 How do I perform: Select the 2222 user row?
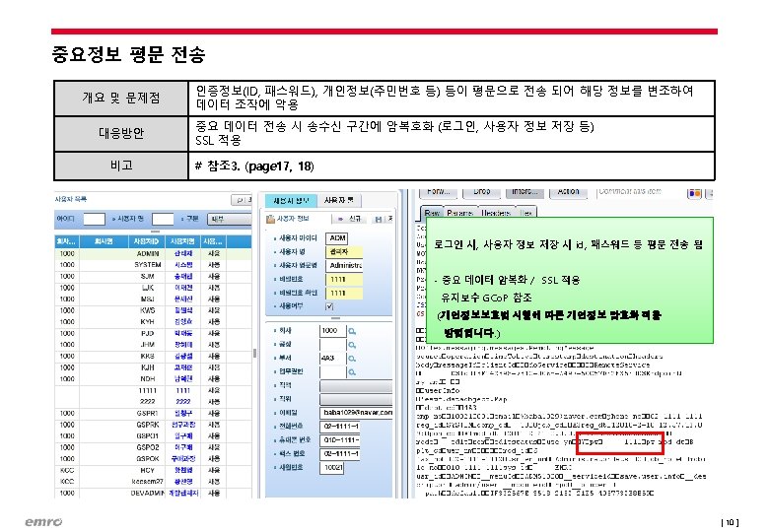click(x=153, y=402)
